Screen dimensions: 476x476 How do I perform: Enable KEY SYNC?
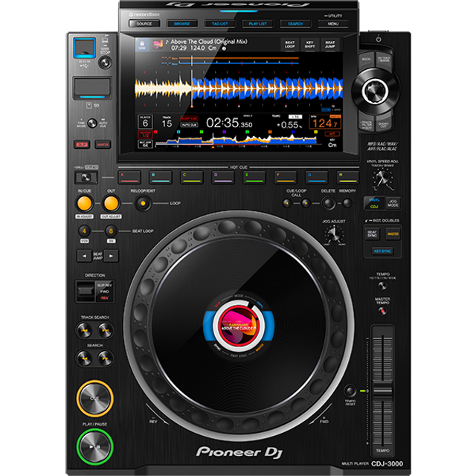tap(382, 251)
